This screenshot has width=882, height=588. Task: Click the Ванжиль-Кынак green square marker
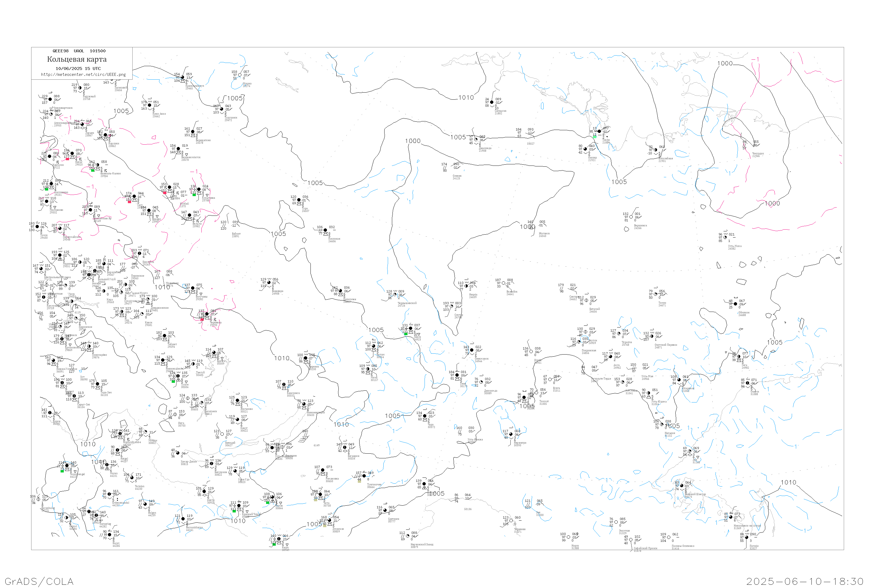(x=93, y=170)
